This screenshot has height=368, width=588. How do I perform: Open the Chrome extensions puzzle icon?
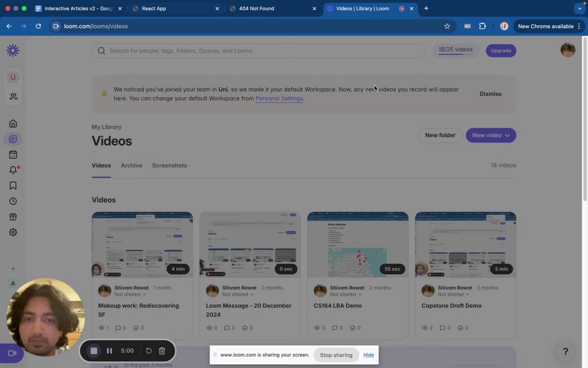[x=482, y=26]
